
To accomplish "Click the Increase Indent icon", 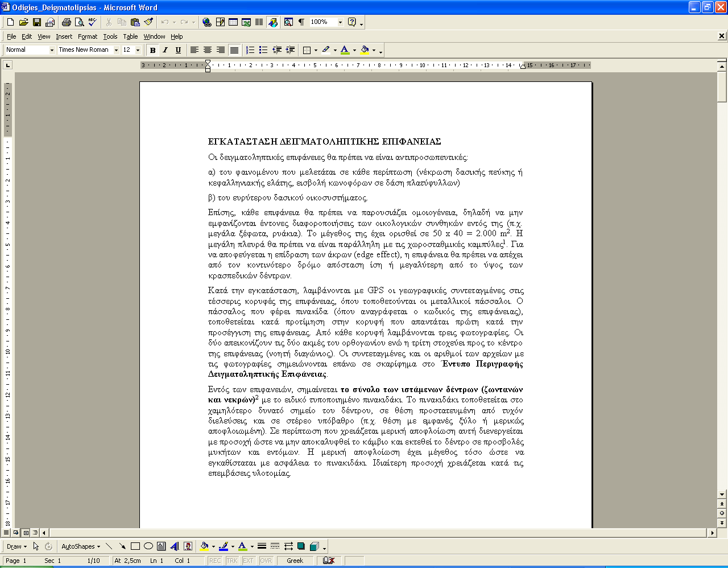I will (x=289, y=50).
